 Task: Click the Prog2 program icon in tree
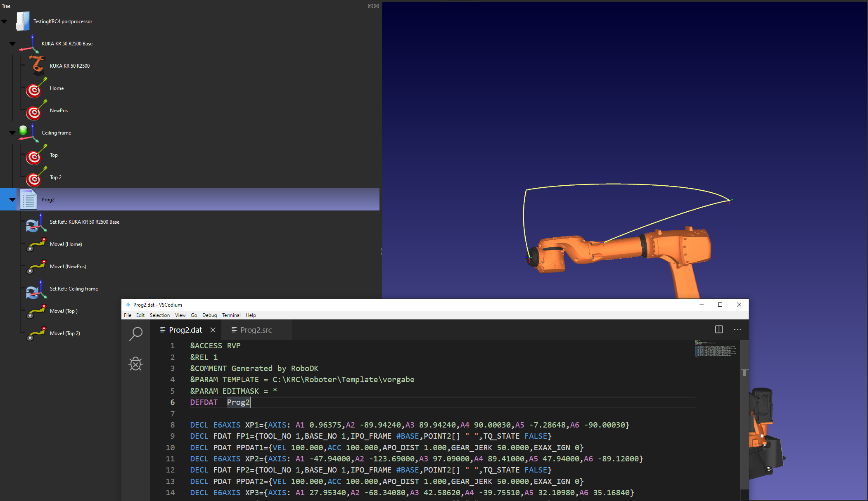pos(28,200)
